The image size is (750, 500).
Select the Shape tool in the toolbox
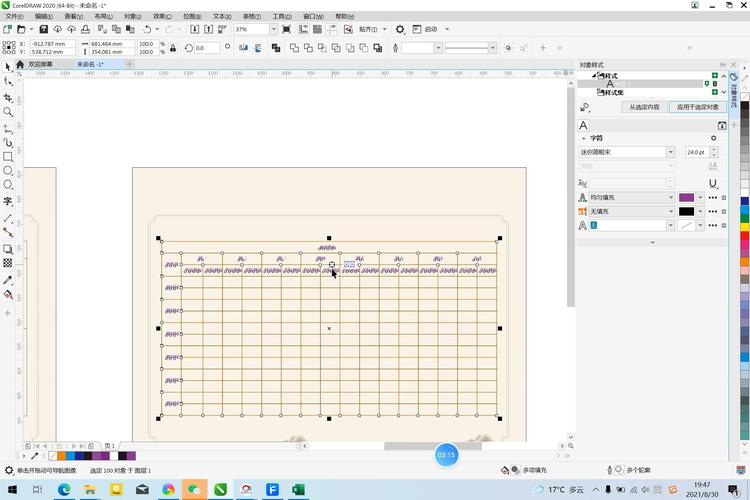tap(8, 82)
